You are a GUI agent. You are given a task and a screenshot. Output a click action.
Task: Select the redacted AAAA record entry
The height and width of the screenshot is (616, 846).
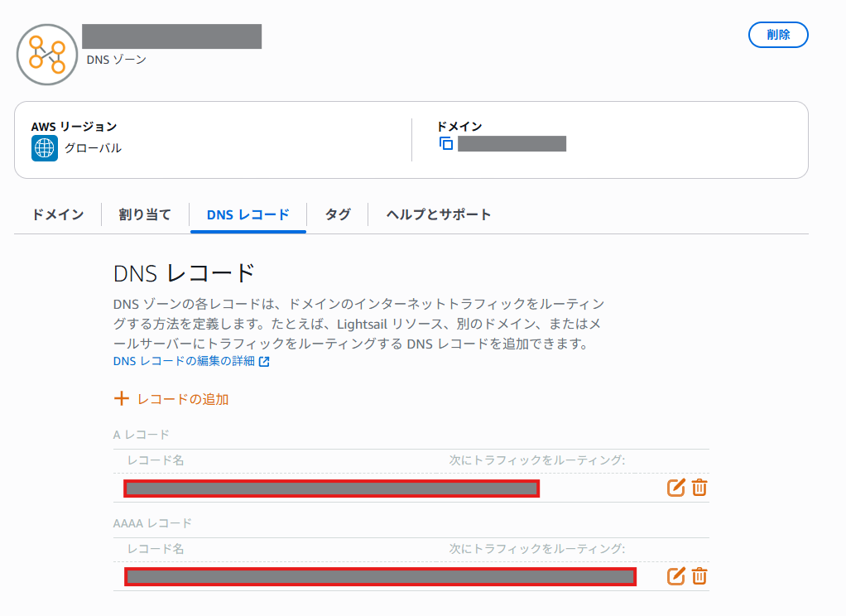(x=381, y=576)
